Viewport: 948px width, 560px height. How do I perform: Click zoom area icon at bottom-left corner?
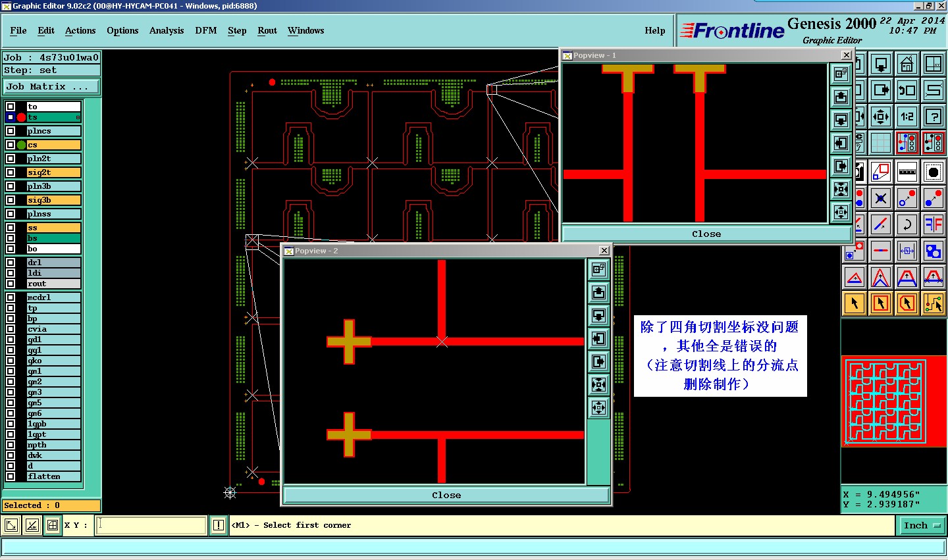[x=11, y=525]
